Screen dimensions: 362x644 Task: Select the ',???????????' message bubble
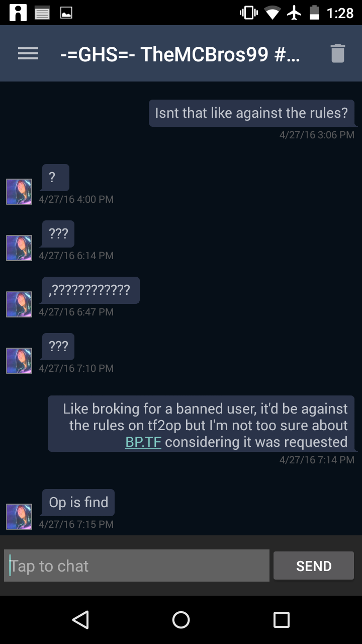[x=90, y=290]
